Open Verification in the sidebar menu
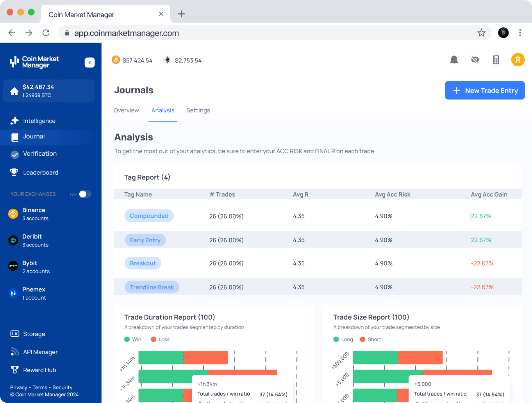 (40, 154)
